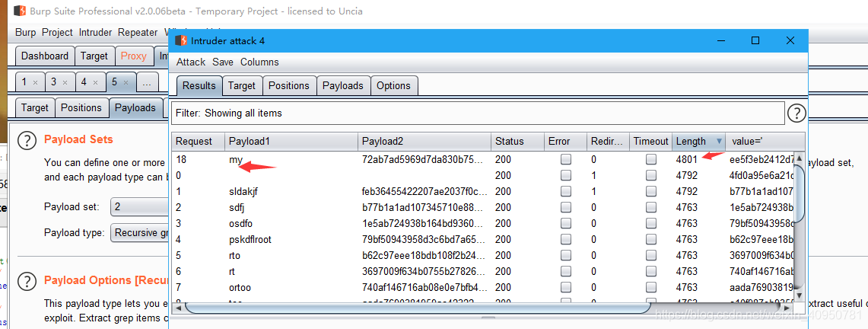Toggle Timeout checkbox for request 1

tap(651, 192)
